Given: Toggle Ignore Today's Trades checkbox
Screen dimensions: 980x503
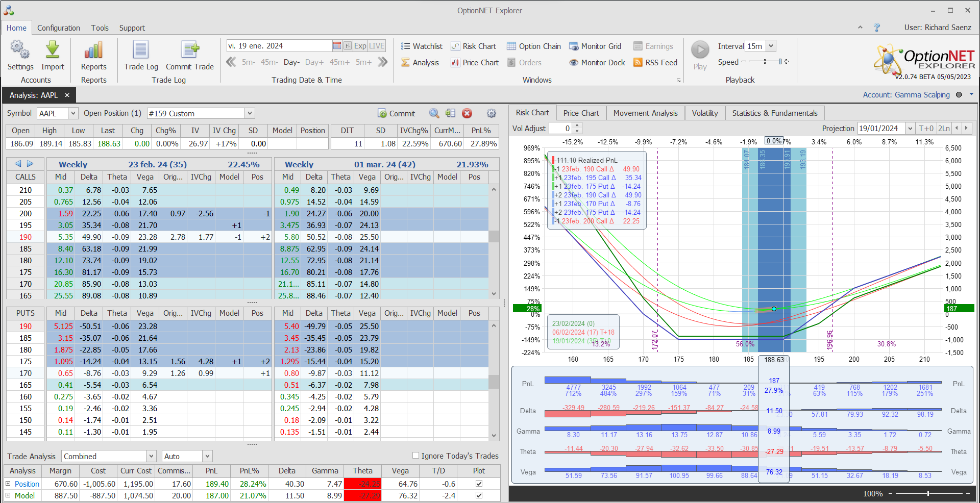Looking at the screenshot, I should (415, 456).
